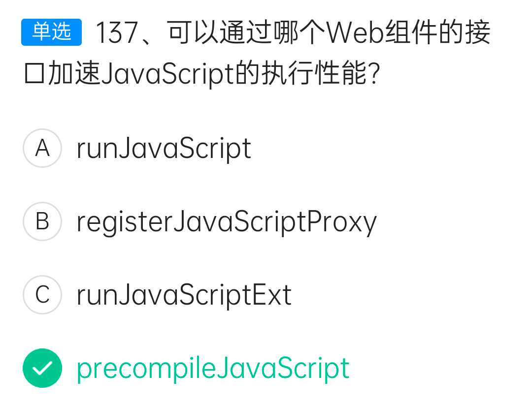Choose the runJavaScript answer text
532x405 pixels.
[164, 149]
